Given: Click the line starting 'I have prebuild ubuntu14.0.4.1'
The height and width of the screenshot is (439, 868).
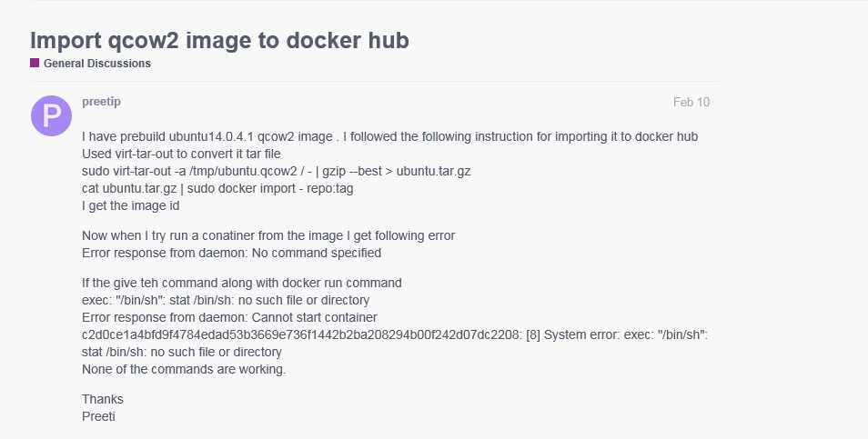Looking at the screenshot, I should pyautogui.click(x=389, y=136).
